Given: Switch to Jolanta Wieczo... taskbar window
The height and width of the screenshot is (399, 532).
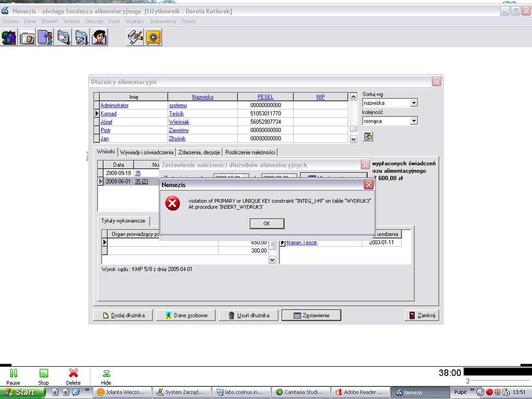Looking at the screenshot, I should [122, 392].
